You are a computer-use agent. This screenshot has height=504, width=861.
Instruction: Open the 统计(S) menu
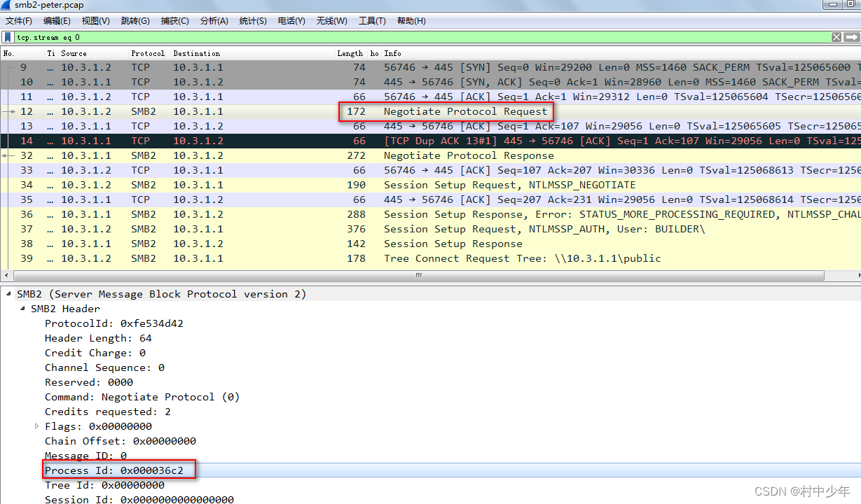coord(252,20)
